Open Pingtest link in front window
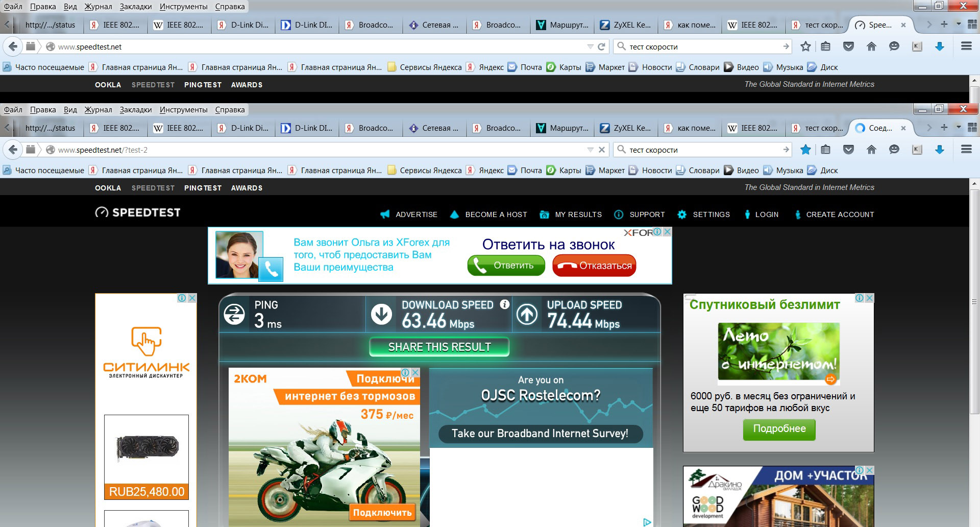The image size is (980, 527). 203,188
